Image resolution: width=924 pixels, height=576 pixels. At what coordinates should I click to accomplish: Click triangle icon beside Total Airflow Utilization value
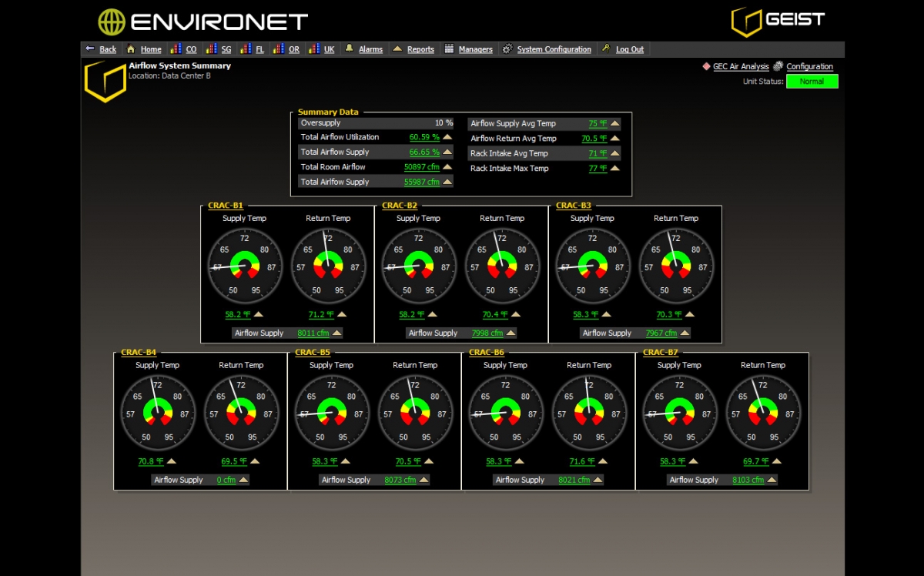click(447, 137)
